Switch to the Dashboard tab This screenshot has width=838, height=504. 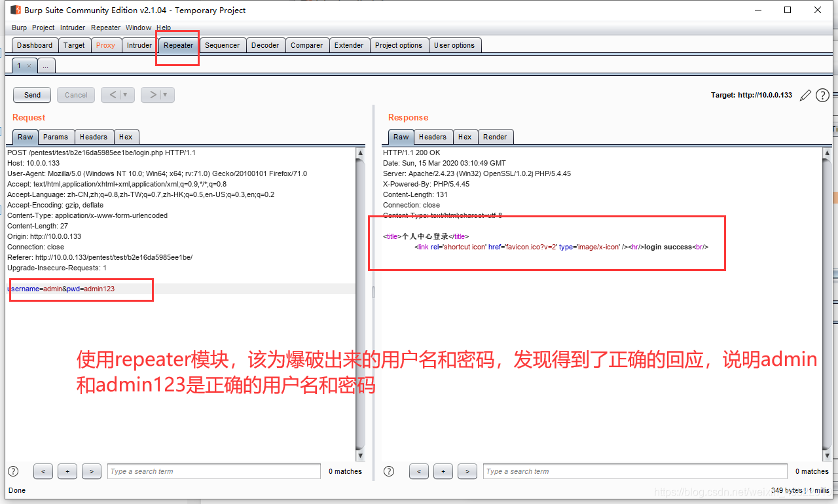click(35, 45)
